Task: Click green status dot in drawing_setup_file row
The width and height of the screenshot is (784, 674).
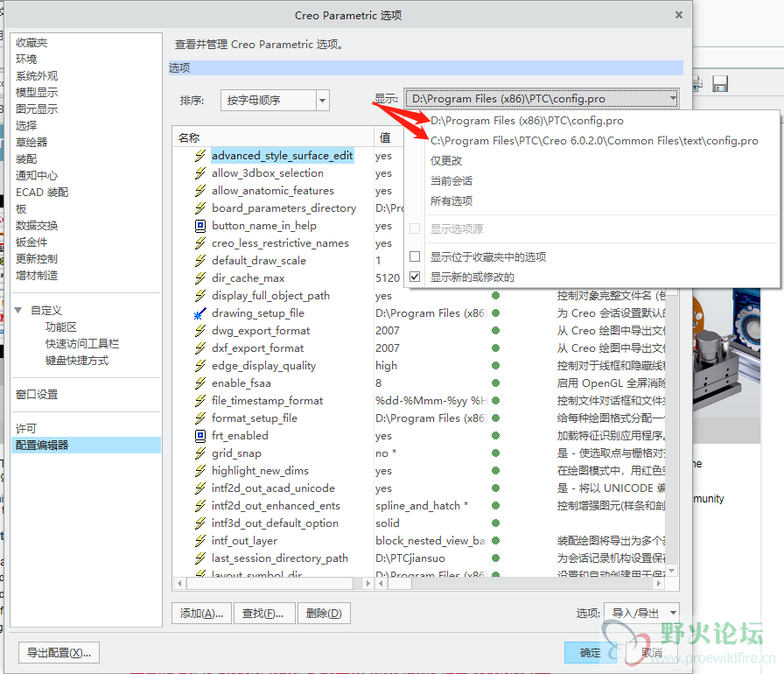Action: click(x=495, y=313)
